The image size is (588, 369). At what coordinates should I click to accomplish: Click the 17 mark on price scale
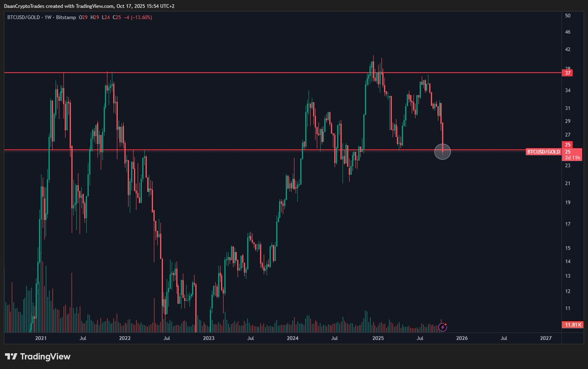click(x=567, y=224)
